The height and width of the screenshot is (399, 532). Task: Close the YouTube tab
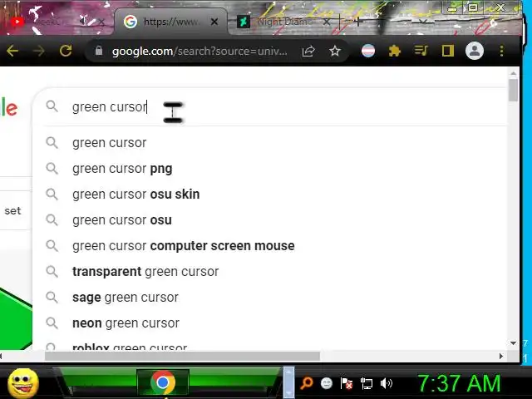tap(101, 22)
